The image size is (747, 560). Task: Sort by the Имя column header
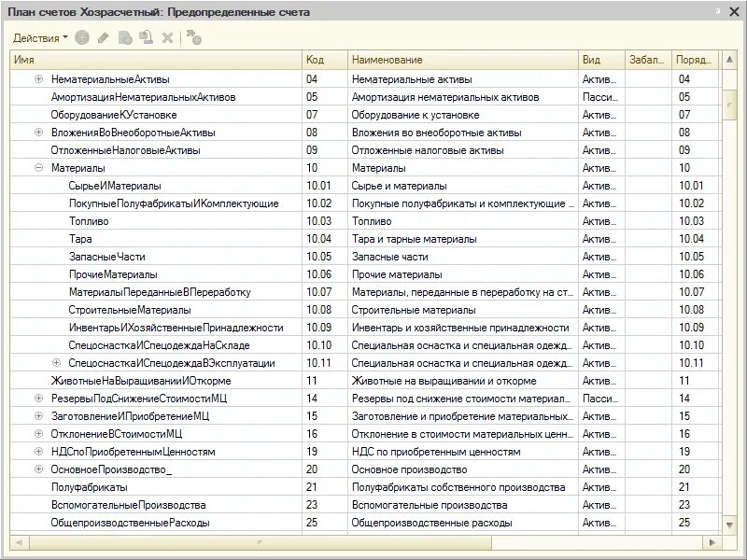point(156,60)
